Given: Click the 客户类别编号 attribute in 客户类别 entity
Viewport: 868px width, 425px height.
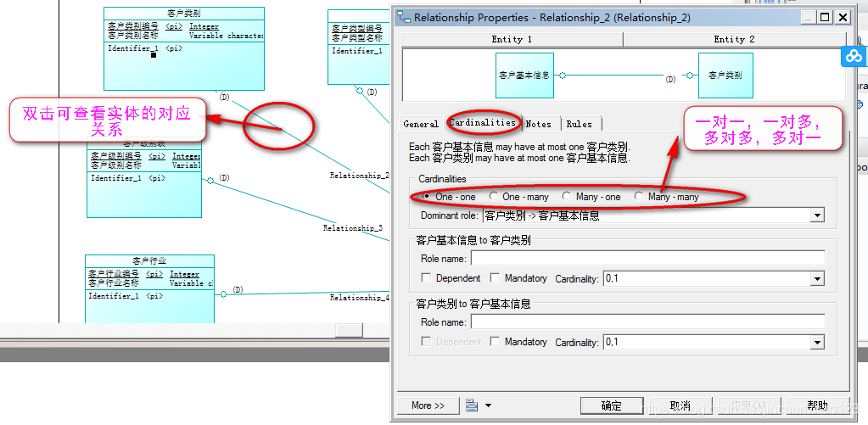Looking at the screenshot, I should pyautogui.click(x=133, y=26).
